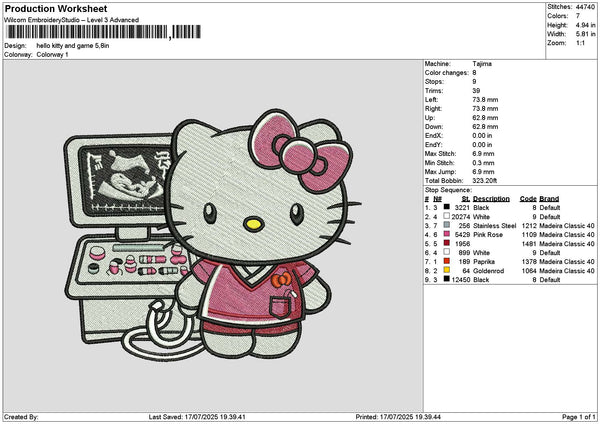Click the Height value 4.94 in

click(x=585, y=25)
